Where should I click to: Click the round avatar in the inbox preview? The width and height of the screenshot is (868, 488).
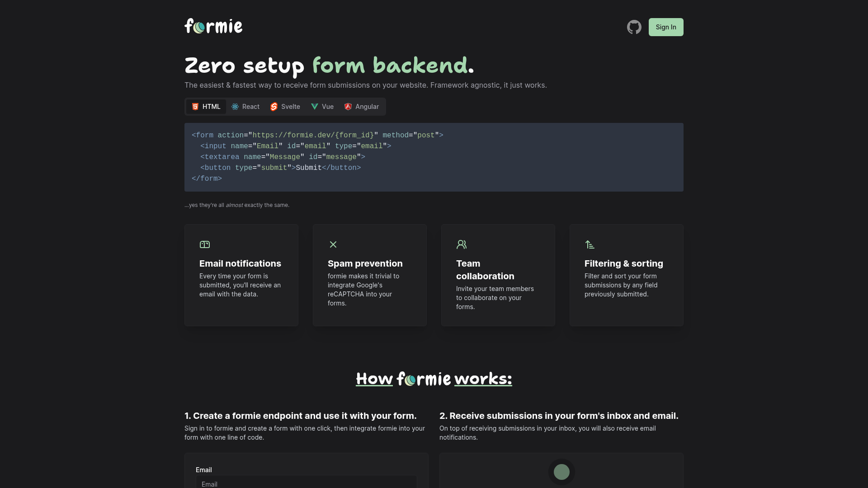pyautogui.click(x=561, y=472)
